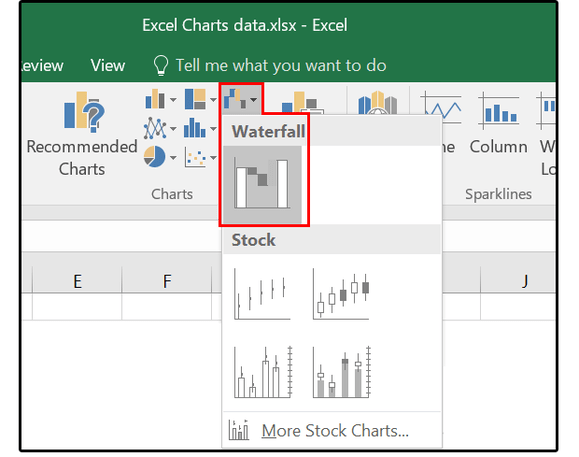
Task: Select the Waterfall chart thumbnail
Action: [x=262, y=184]
